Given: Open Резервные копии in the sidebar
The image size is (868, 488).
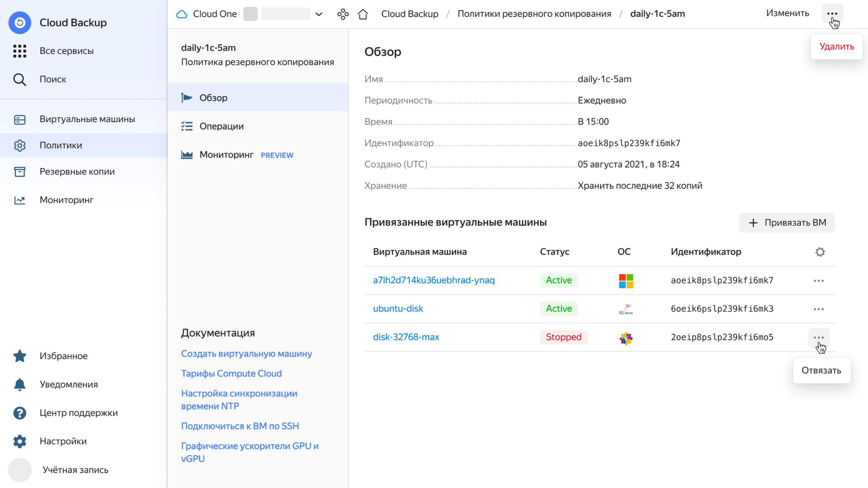Looking at the screenshot, I should 84,171.
